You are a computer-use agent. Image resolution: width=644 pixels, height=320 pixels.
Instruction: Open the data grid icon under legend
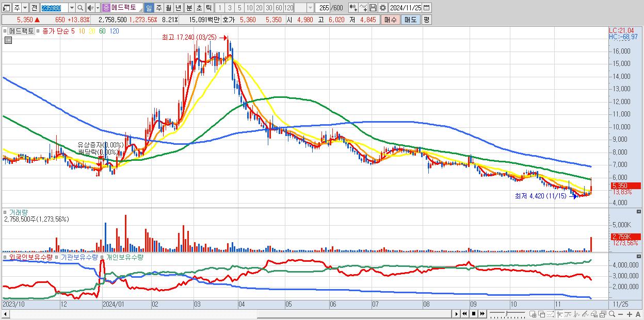click(8, 40)
